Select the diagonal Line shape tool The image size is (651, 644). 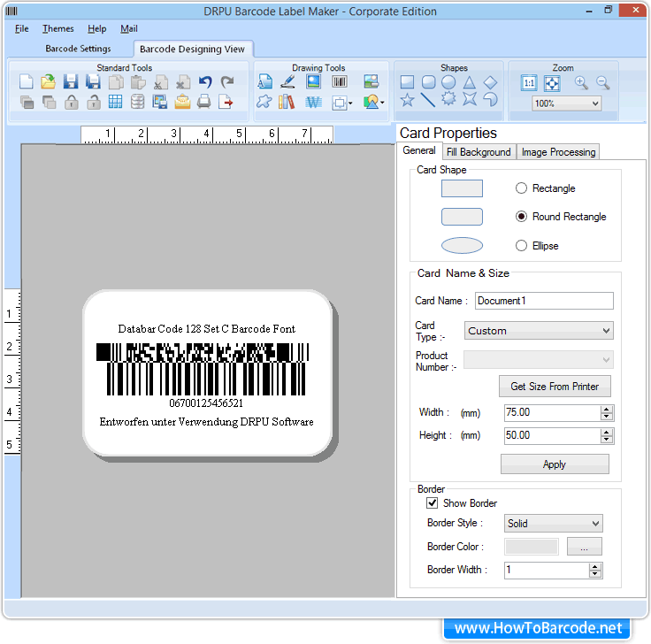click(428, 100)
